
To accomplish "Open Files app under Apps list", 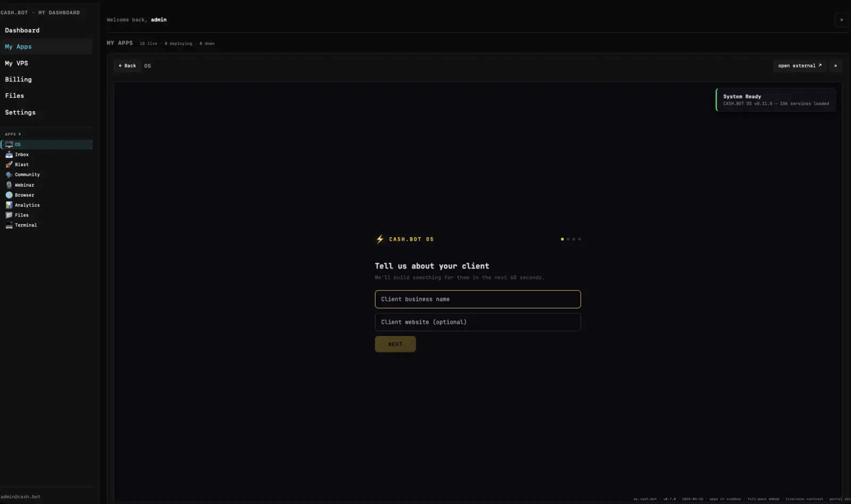I will pyautogui.click(x=21, y=215).
